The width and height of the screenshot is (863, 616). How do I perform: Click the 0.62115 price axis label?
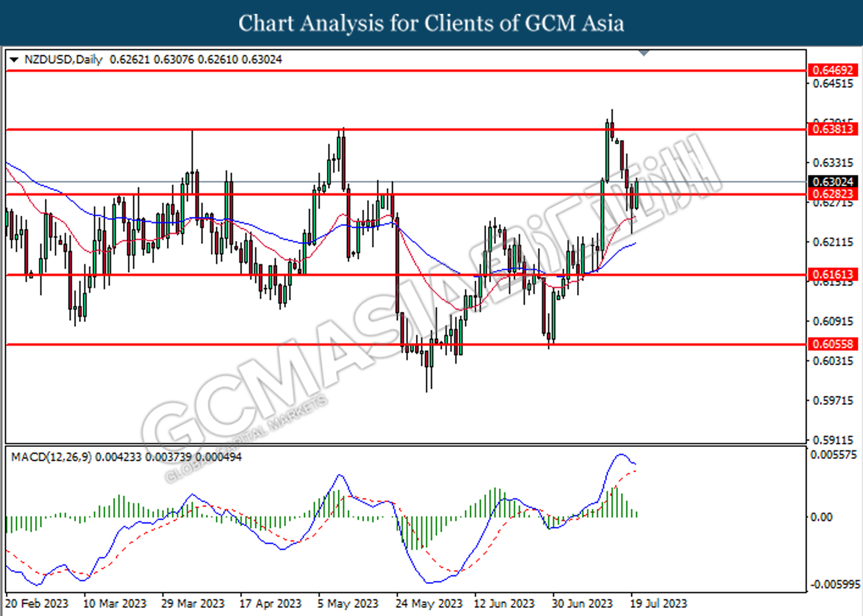click(x=833, y=242)
